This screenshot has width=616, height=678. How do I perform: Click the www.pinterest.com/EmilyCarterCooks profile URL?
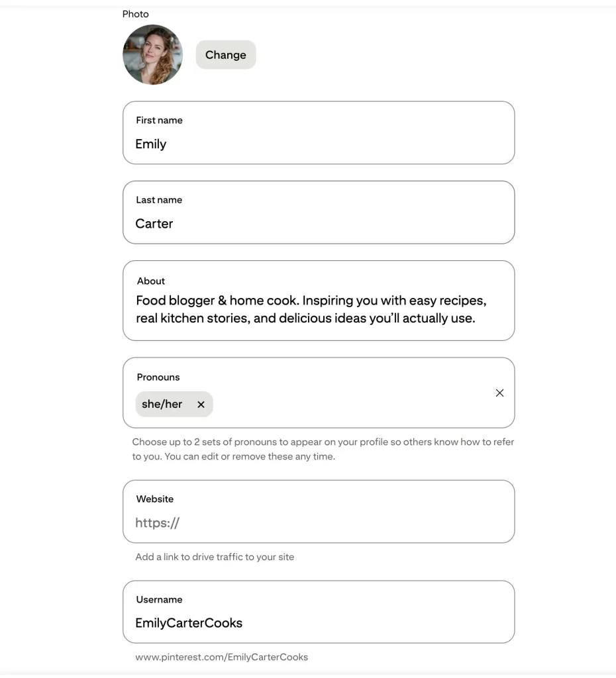point(221,657)
